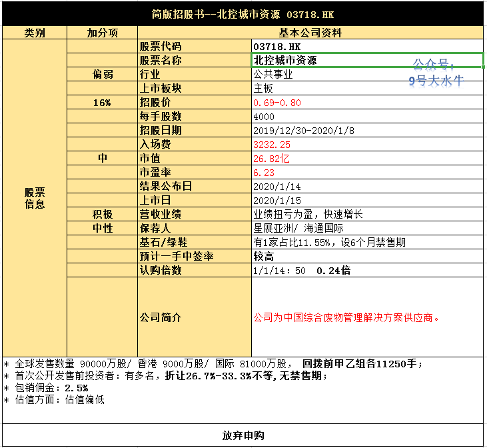
Task: Click the 营收业绩 label cell
Action: click(195, 214)
